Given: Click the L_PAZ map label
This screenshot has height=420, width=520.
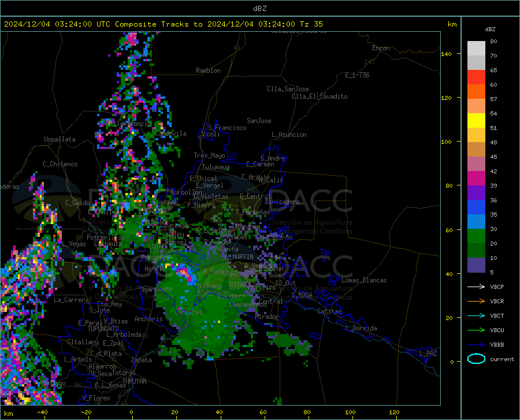Looking at the screenshot, I should (x=428, y=354).
